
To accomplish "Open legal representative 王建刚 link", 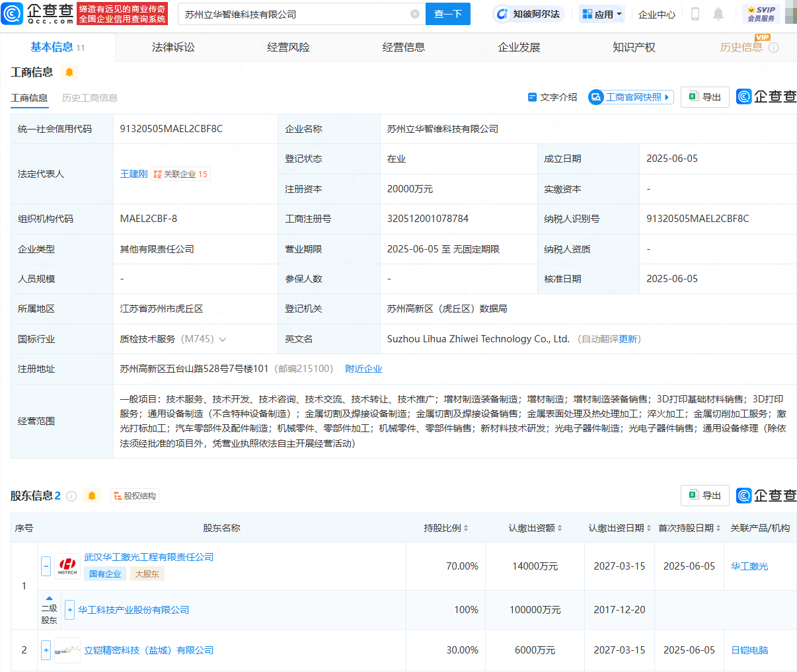I will 133,174.
